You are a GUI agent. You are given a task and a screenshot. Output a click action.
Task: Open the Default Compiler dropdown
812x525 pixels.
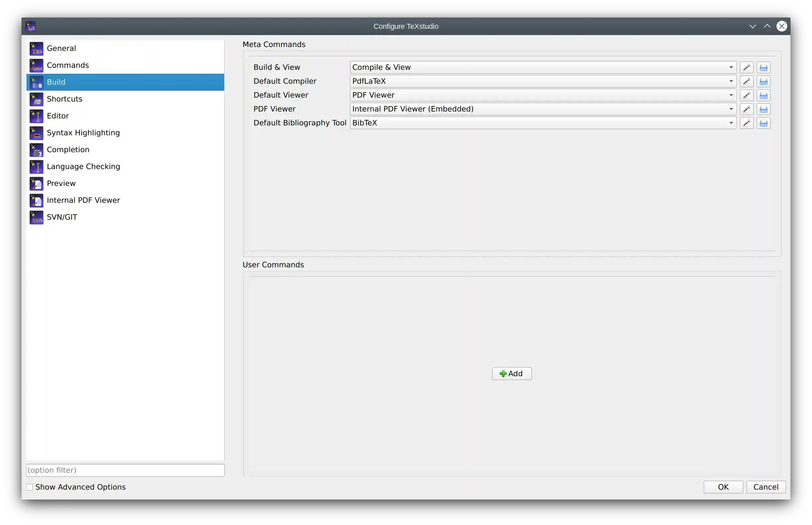[x=731, y=81]
